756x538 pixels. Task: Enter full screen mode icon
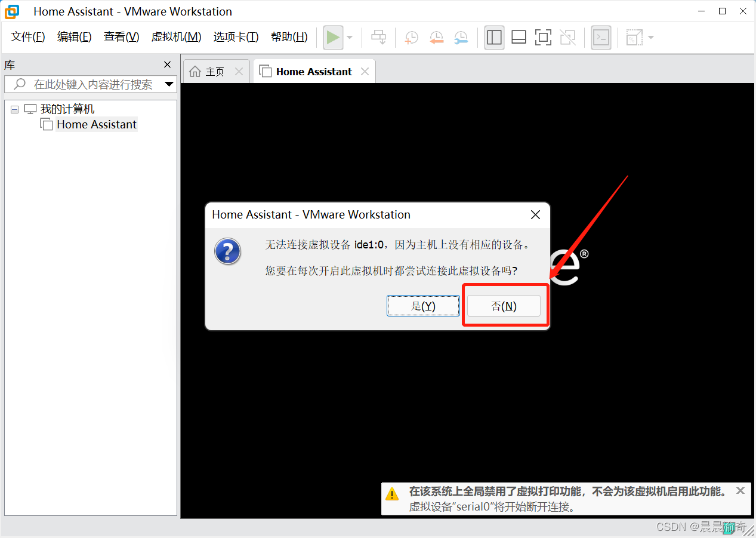(543, 38)
